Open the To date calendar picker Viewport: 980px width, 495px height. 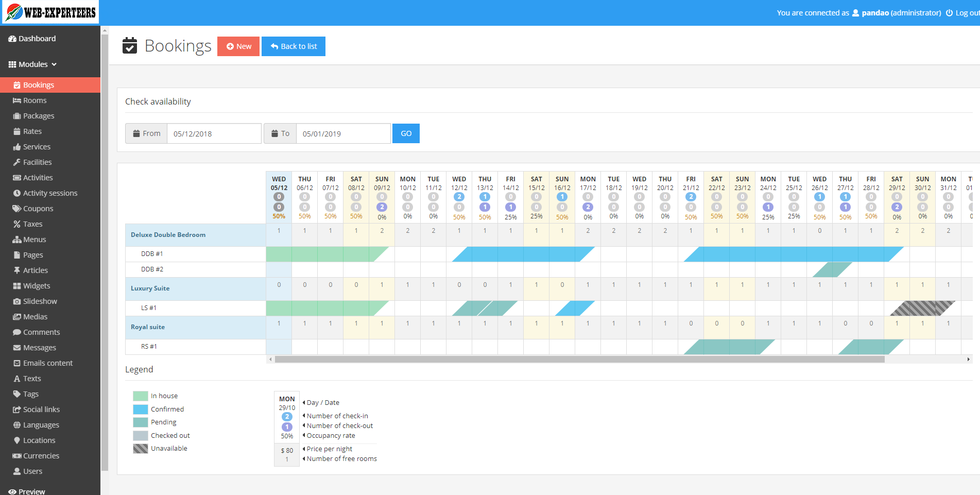click(280, 133)
